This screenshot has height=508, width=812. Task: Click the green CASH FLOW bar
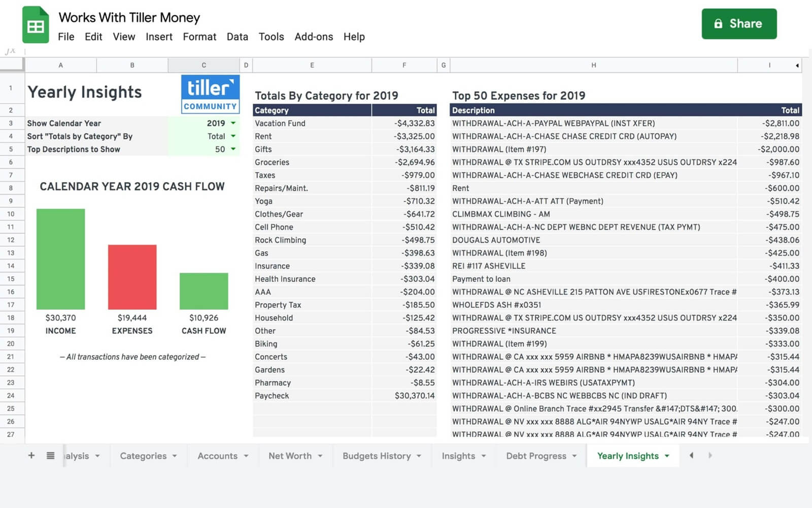pyautogui.click(x=204, y=291)
